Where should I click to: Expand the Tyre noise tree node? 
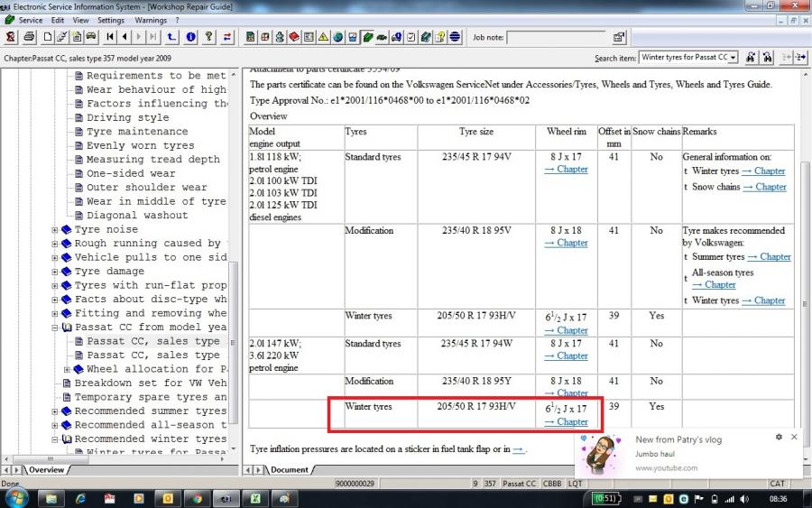click(55, 230)
